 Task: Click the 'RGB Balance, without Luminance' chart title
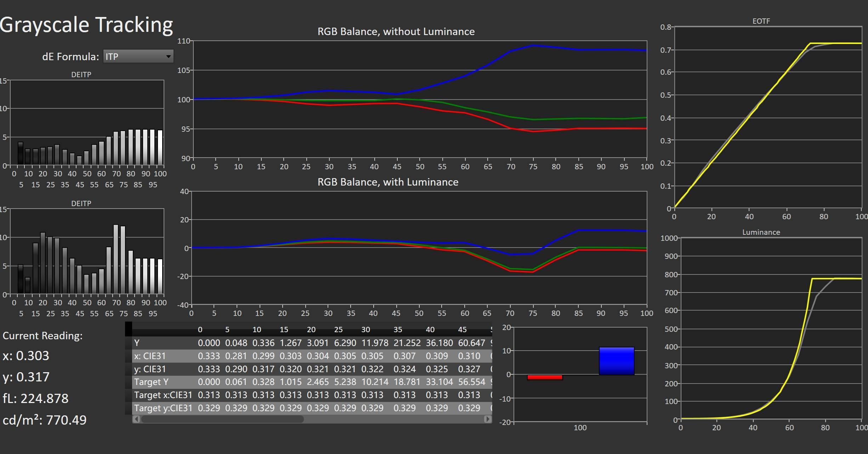coord(396,32)
